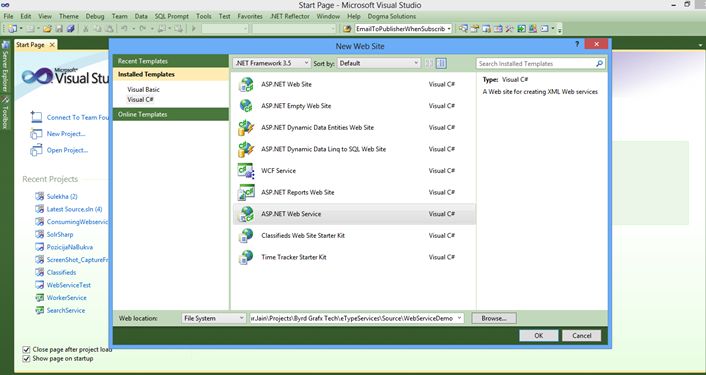The height and width of the screenshot is (375, 706).
Task: Open the SQL Prompt menu
Action: pos(172,16)
